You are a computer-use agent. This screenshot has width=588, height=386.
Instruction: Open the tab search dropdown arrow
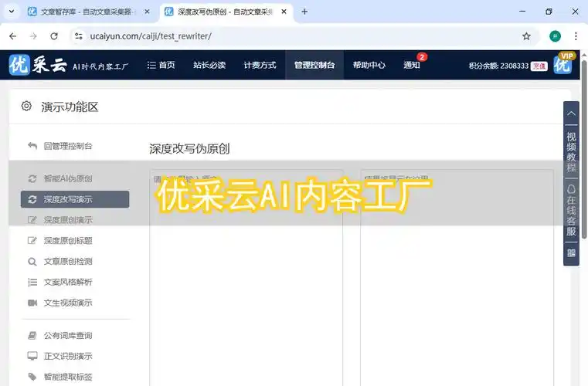(12, 12)
